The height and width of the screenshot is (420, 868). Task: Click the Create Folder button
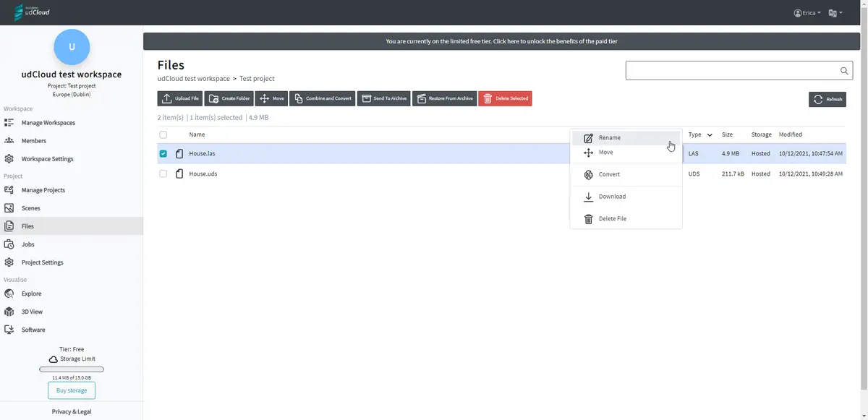click(x=229, y=98)
